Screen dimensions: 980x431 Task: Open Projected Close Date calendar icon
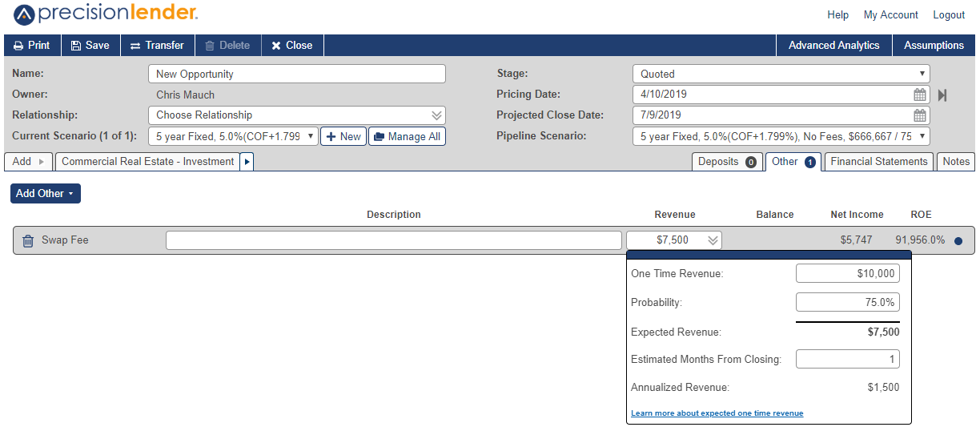(920, 115)
